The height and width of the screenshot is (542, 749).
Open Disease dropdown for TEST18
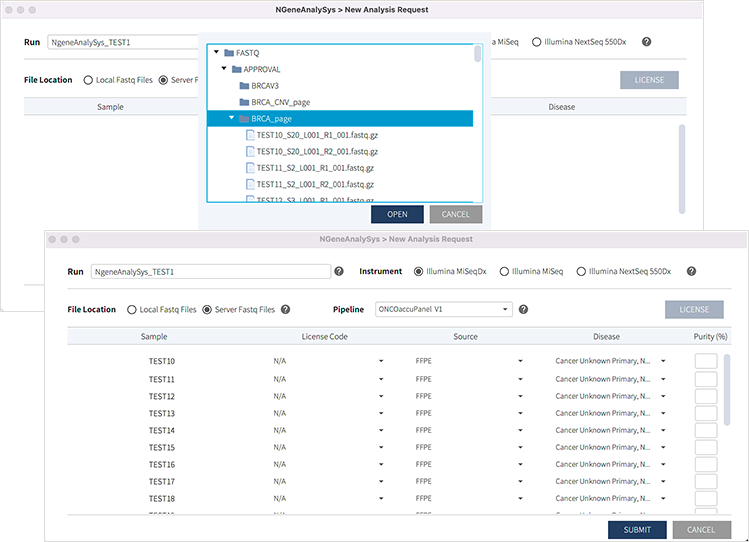[x=663, y=499]
